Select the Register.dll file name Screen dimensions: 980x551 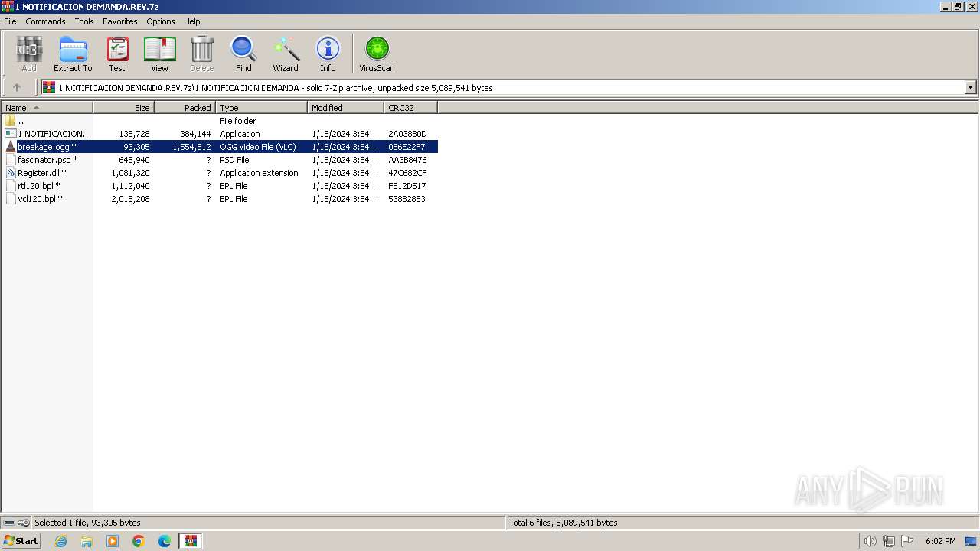tap(42, 173)
